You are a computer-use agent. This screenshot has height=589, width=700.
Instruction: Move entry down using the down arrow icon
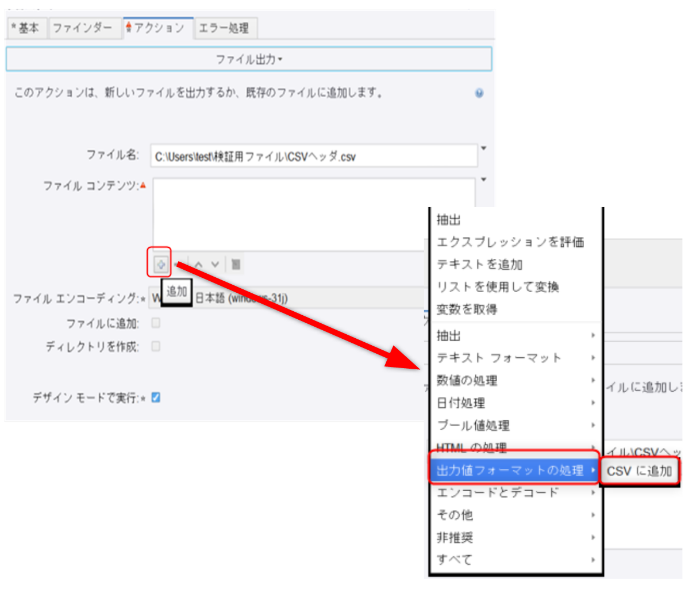click(x=214, y=264)
